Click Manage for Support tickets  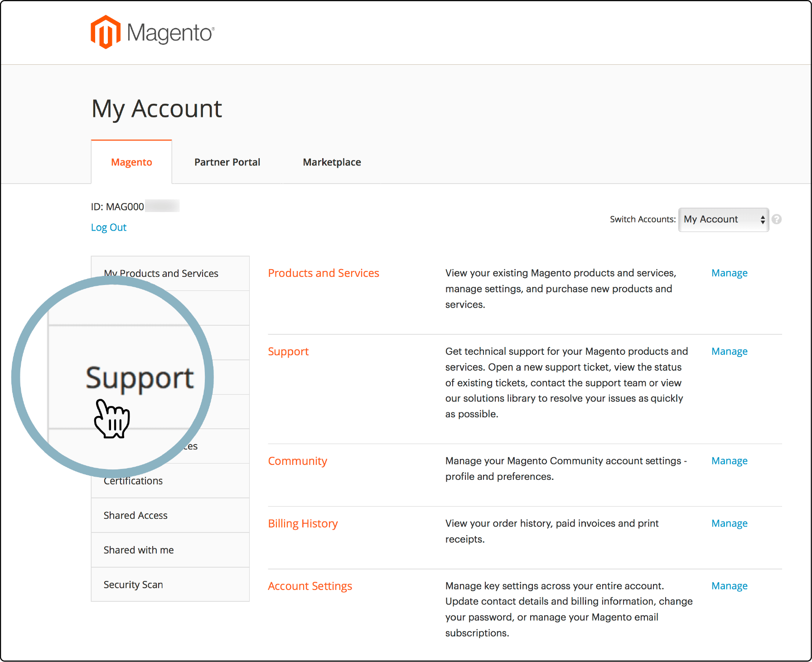[729, 351]
